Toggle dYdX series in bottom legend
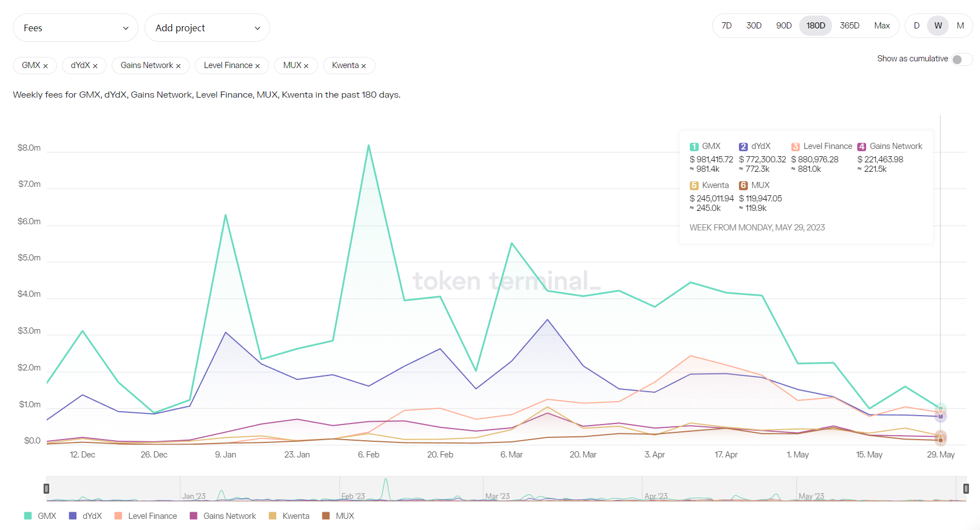 tap(85, 516)
